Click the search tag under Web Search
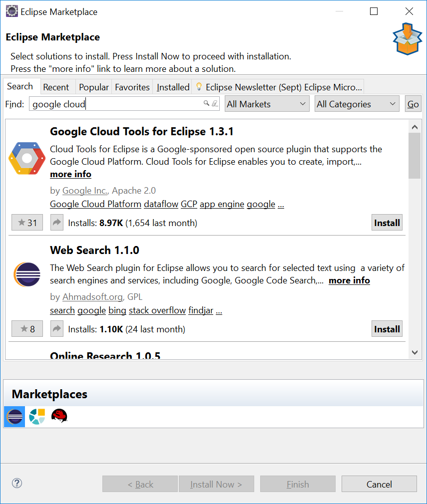Screen dimensions: 427x504 click(x=62, y=310)
